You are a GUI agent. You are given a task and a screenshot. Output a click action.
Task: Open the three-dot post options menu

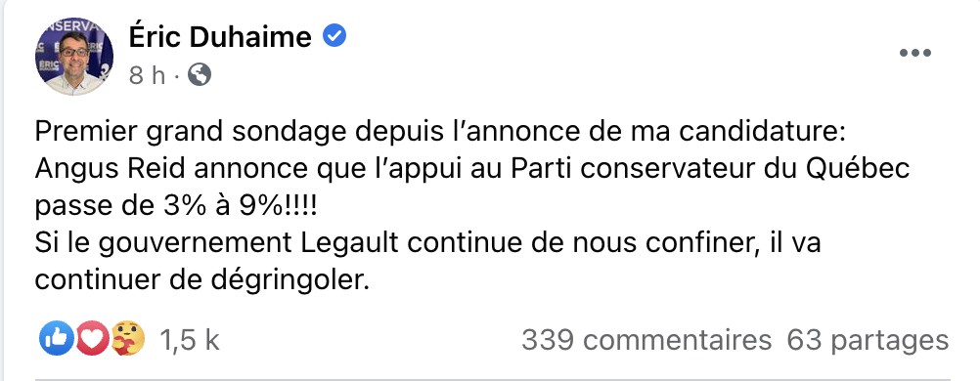pos(915,53)
